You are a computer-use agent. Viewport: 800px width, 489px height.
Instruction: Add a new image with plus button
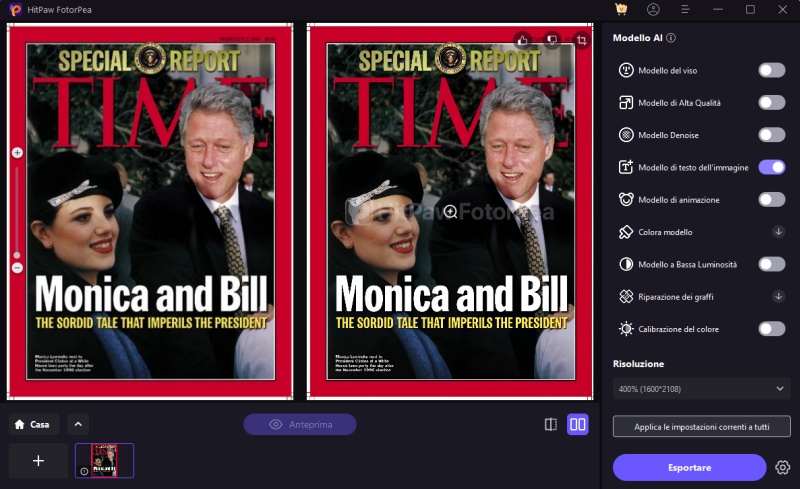38,461
